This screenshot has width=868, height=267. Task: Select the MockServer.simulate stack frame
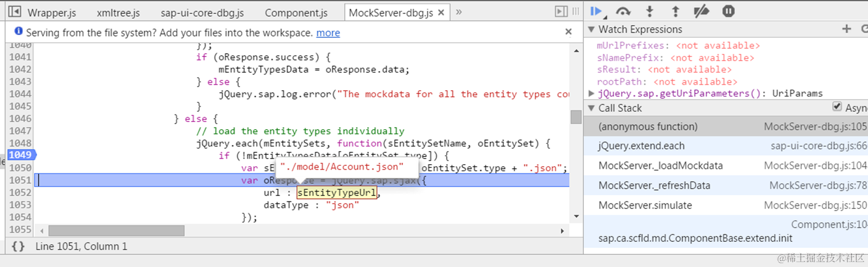click(x=726, y=205)
